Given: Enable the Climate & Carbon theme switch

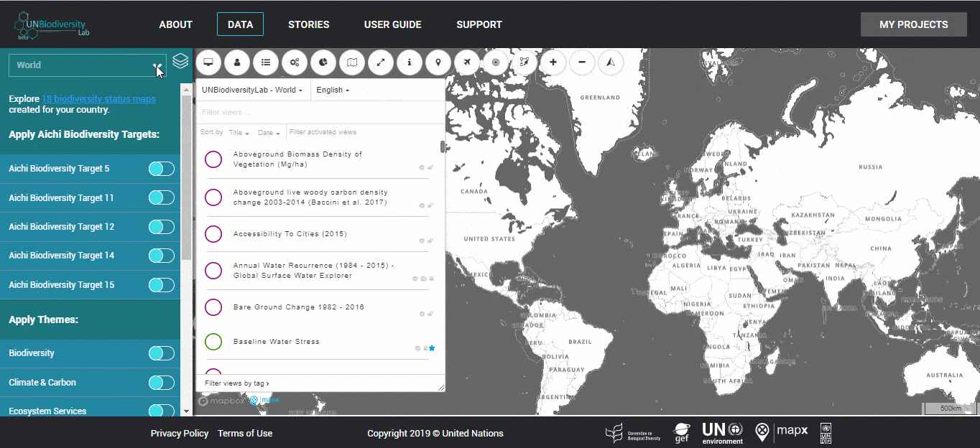Looking at the screenshot, I should click(x=162, y=383).
